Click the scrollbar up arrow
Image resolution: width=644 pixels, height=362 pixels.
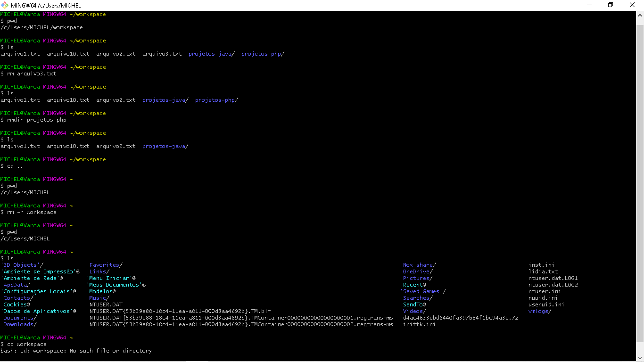[640, 15]
